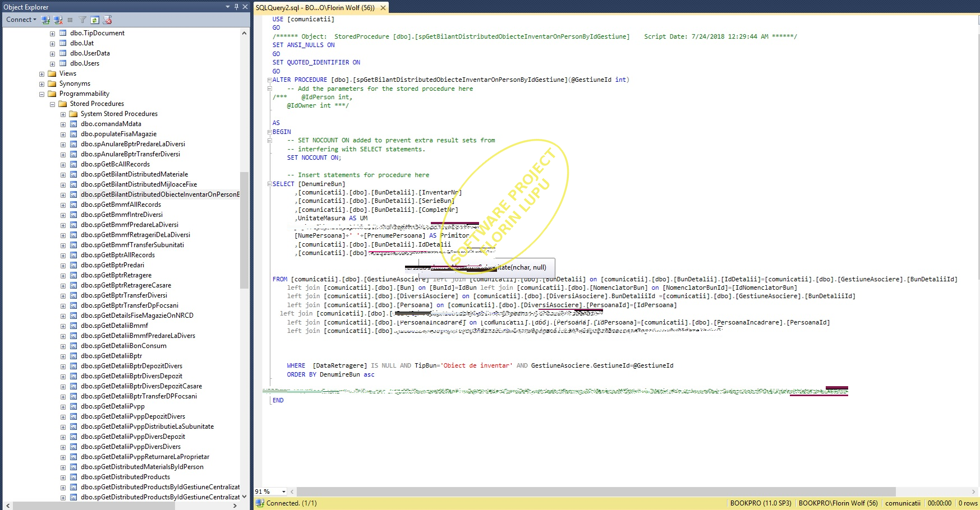Click the dbo.spGetBptrRetragere procedure icon
The width and height of the screenshot is (980, 510).
click(73, 275)
